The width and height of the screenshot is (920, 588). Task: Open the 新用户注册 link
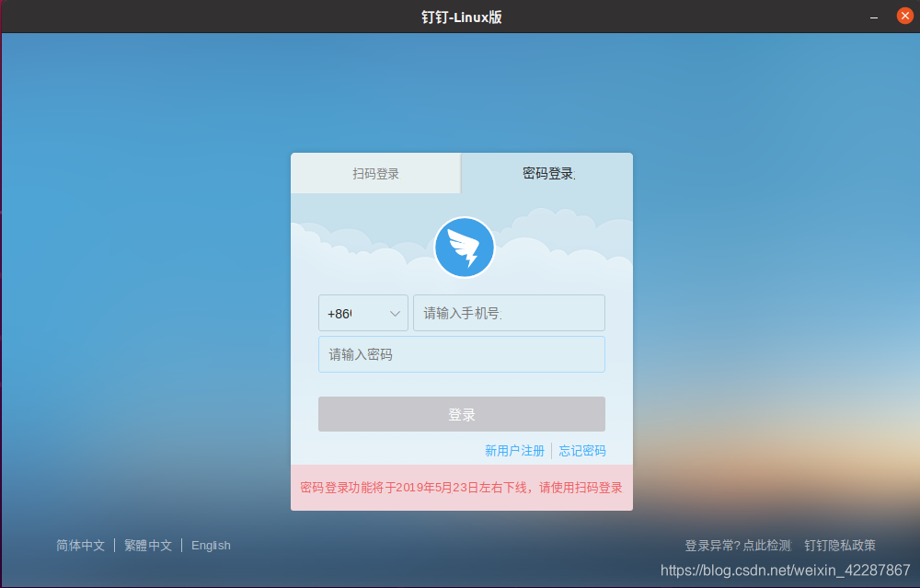(x=514, y=451)
